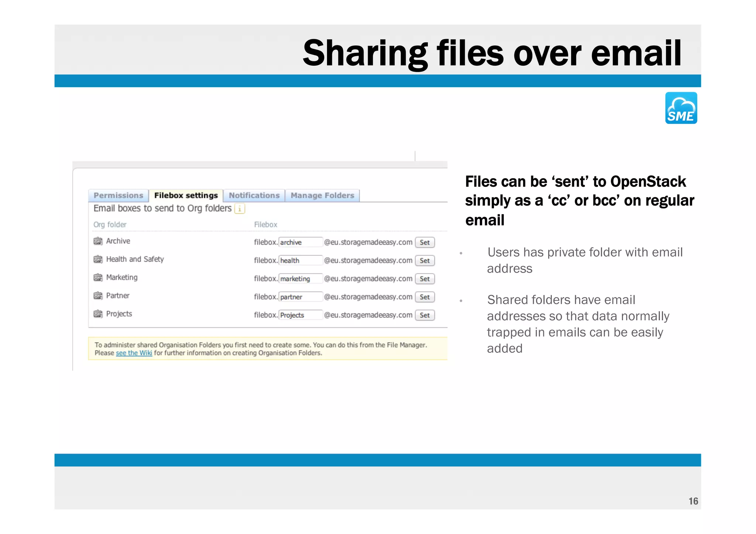Click the slide number 16

coord(693,501)
